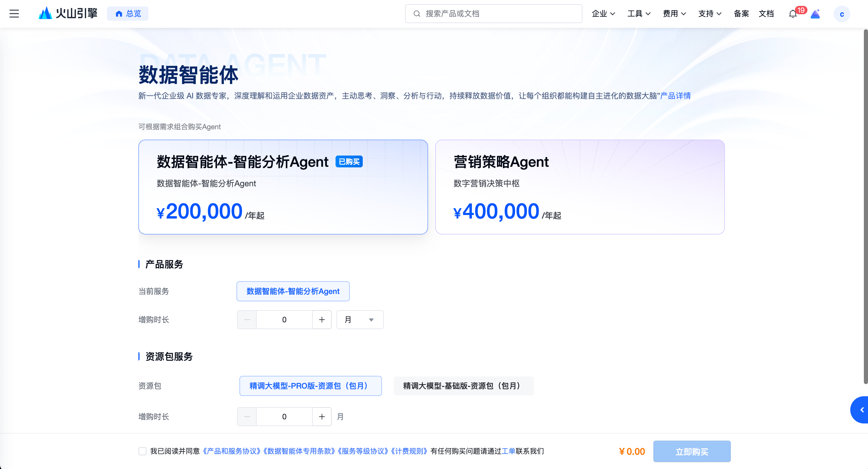Click the 已购买 badge
868x469 pixels.
pos(349,162)
